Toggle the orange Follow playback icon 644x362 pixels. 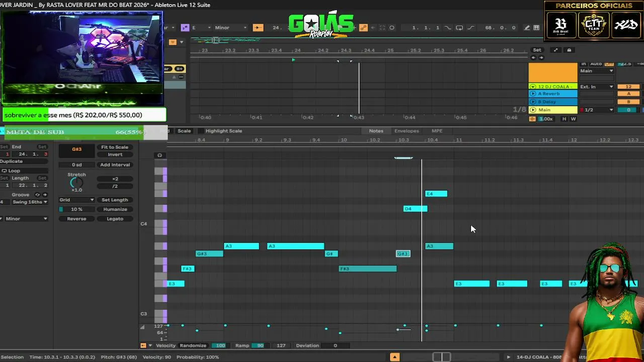click(258, 28)
